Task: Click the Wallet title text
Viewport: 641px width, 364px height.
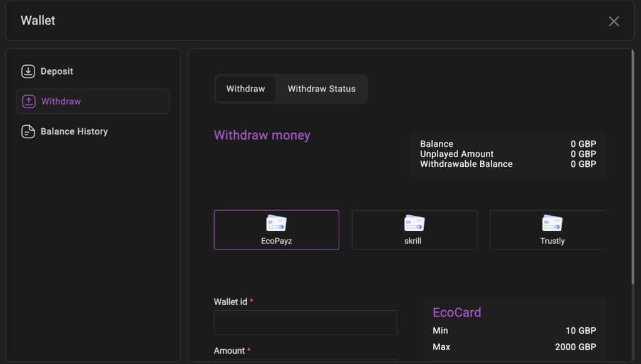Action: coord(38,21)
